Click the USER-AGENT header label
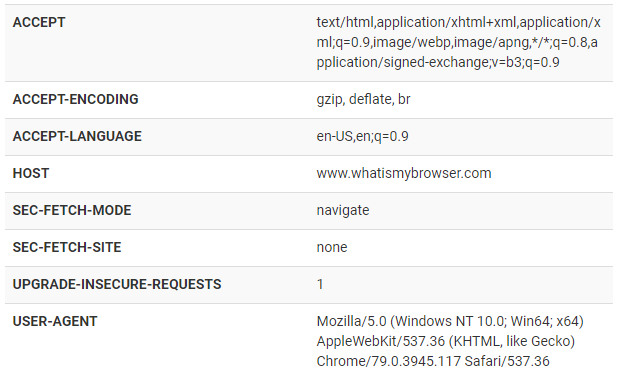618x389 pixels. click(x=55, y=322)
